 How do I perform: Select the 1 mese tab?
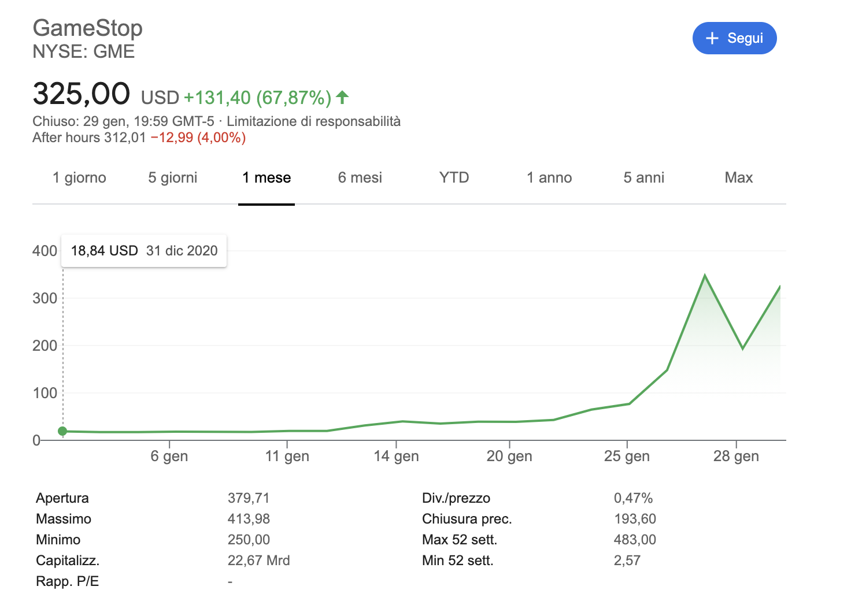(267, 177)
